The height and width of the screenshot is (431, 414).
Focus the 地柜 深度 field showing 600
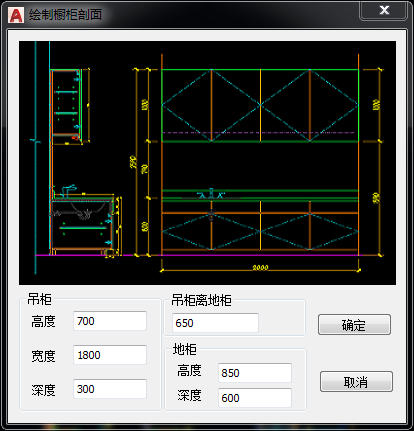(255, 398)
